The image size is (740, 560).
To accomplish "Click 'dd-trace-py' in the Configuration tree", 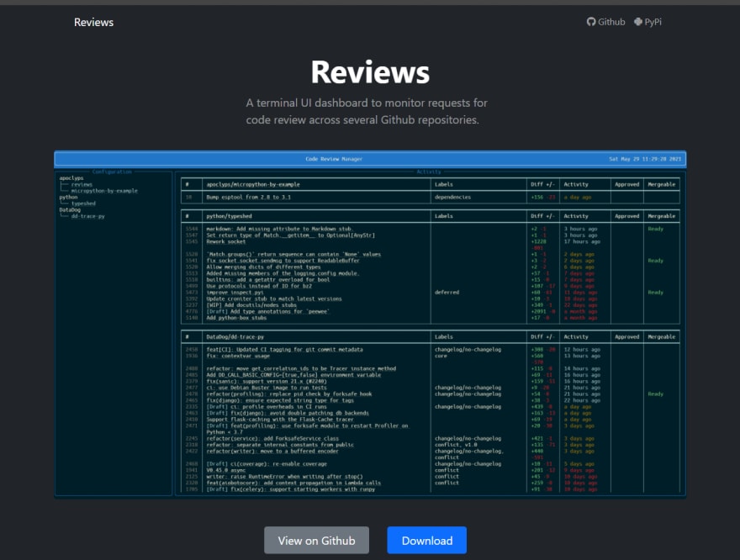I will coord(87,216).
